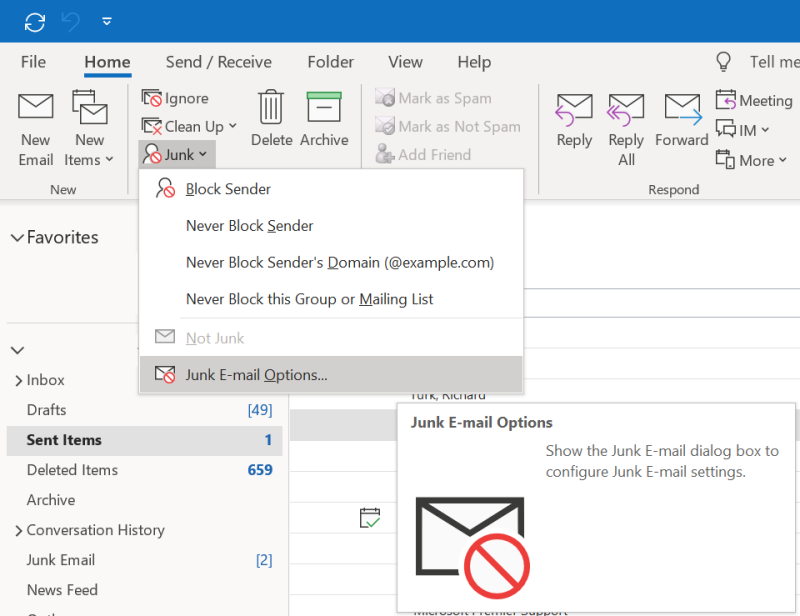
Task: Open the Folder ribbon tab
Action: tap(330, 62)
